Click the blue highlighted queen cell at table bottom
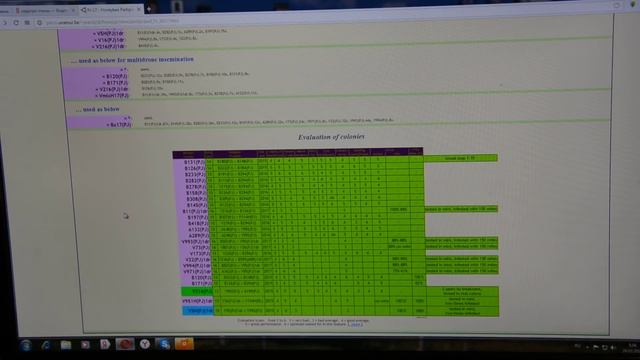The width and height of the screenshot is (640, 360). [198, 311]
